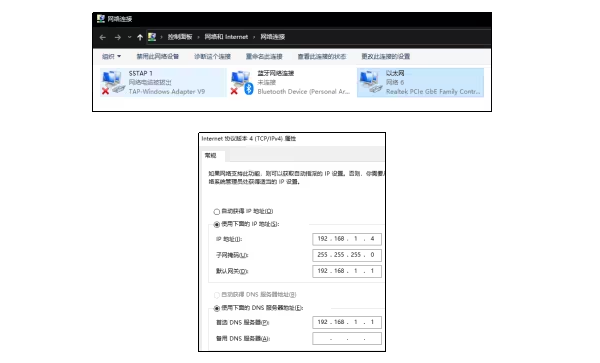This screenshot has height=363, width=600.
Task: Select 自动获得 DNS 服务器地址 radio button
Action: [217, 295]
